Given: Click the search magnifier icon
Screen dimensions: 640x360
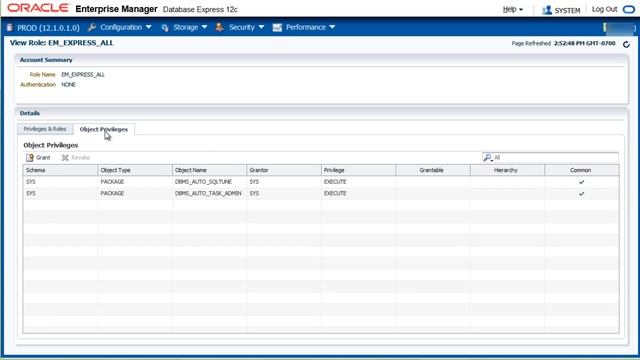Looking at the screenshot, I should pyautogui.click(x=487, y=158).
